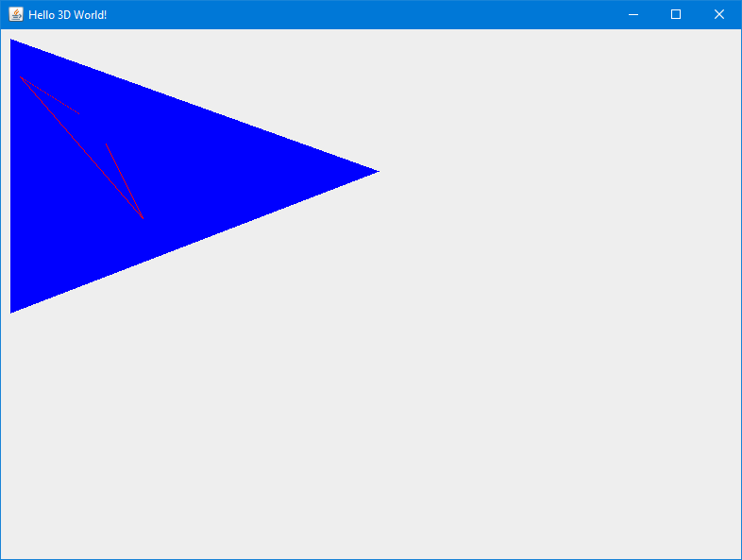Click the long red diagonal line

pos(81,147)
